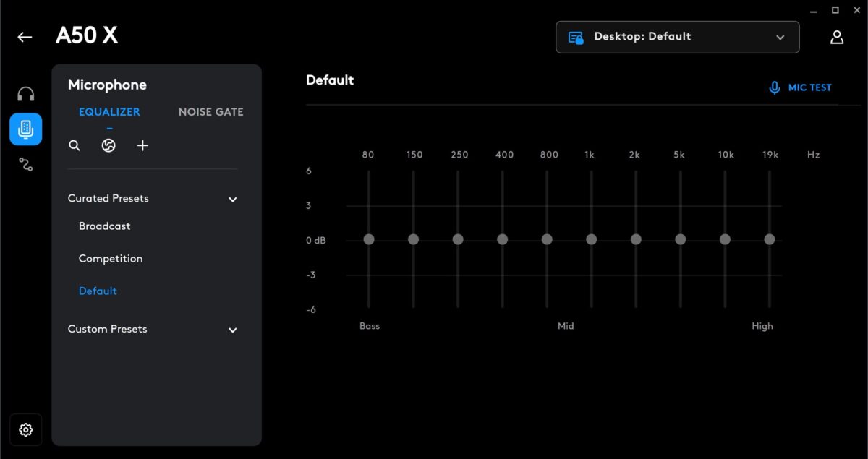Click the 250 Hz band slider handle
This screenshot has height=459, width=868.
[458, 239]
